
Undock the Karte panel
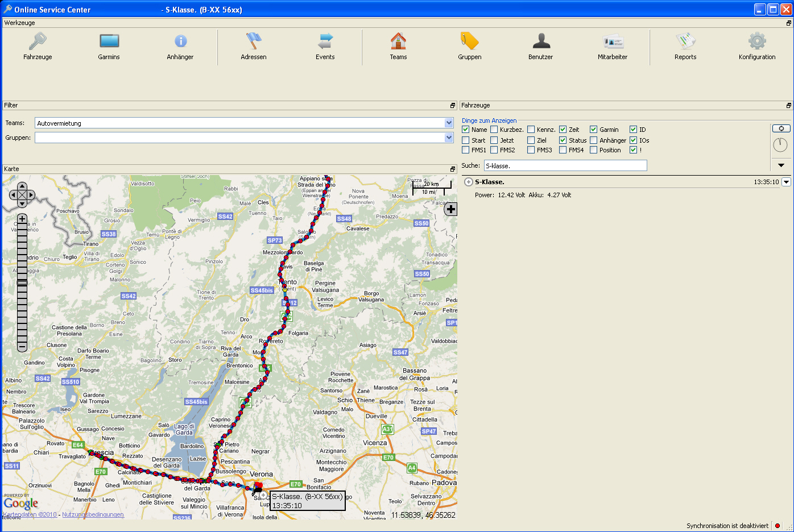[453, 169]
